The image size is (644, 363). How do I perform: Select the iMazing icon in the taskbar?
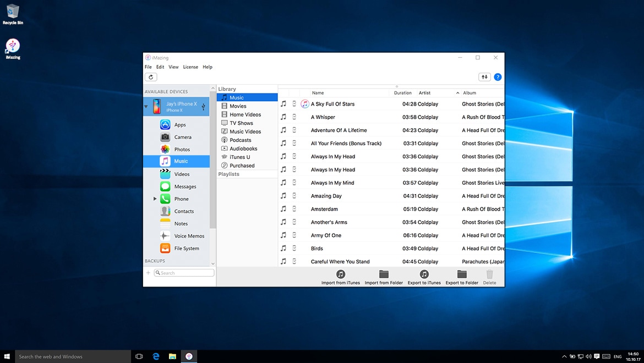(189, 356)
